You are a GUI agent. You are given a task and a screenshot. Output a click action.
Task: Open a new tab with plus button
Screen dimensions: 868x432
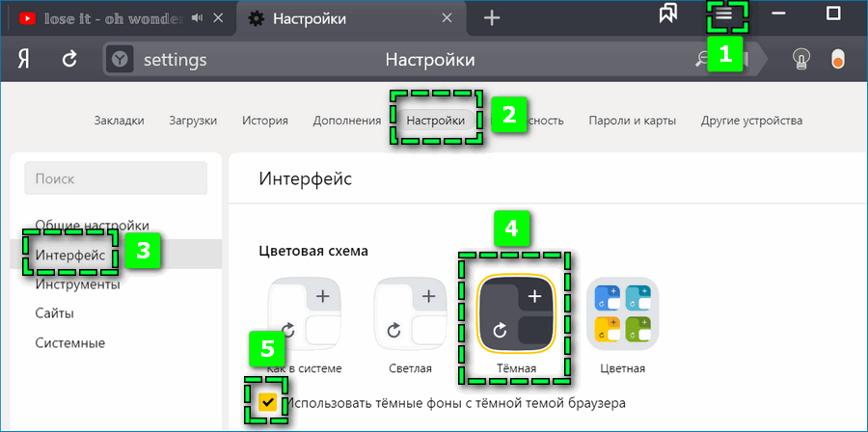492,18
